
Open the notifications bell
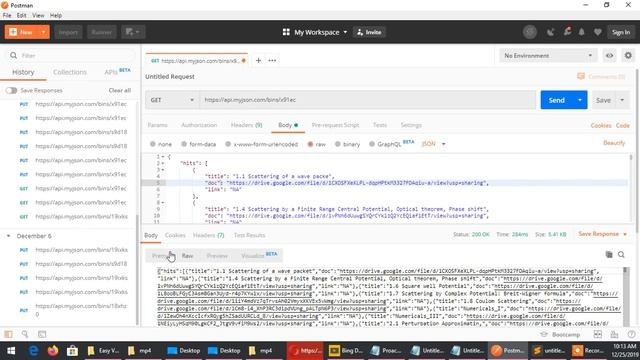click(582, 32)
